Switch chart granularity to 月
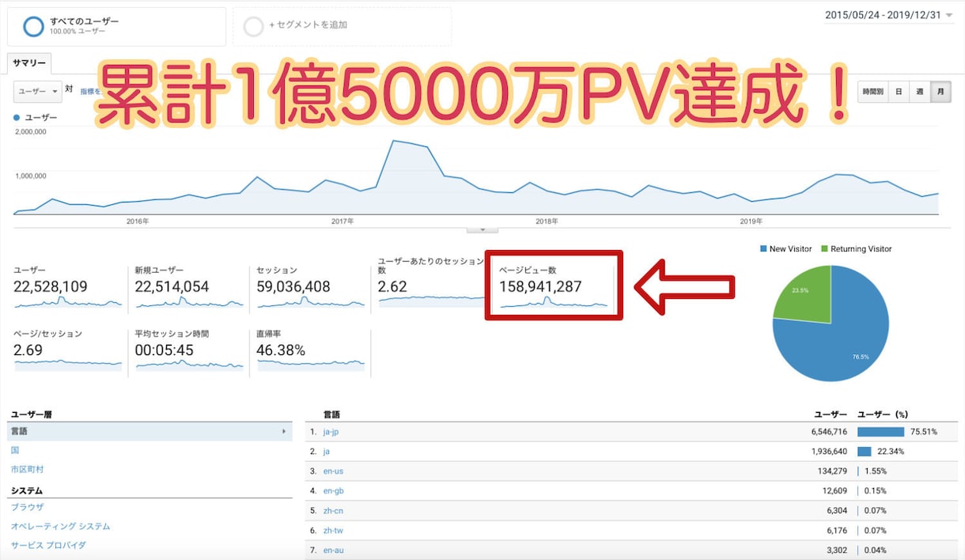This screenshot has height=560, width=965. point(941,92)
